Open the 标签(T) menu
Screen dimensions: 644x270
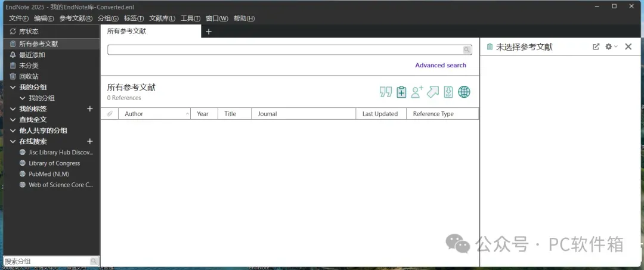(x=134, y=18)
